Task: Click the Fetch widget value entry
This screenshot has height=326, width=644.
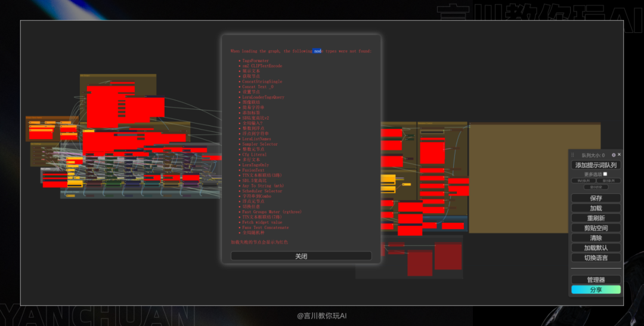Action: [262, 222]
